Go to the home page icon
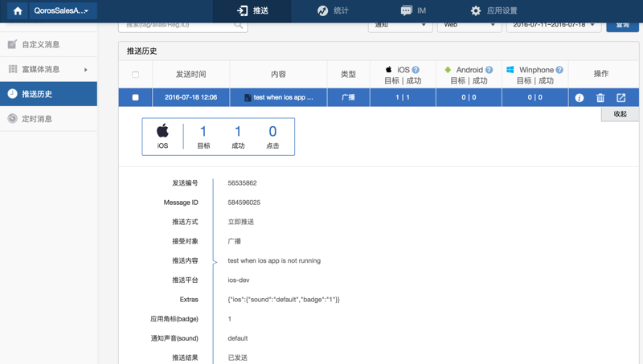The height and width of the screenshot is (364, 643). (18, 10)
